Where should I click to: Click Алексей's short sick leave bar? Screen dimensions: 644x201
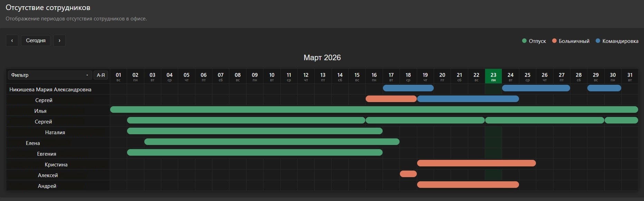click(x=408, y=174)
